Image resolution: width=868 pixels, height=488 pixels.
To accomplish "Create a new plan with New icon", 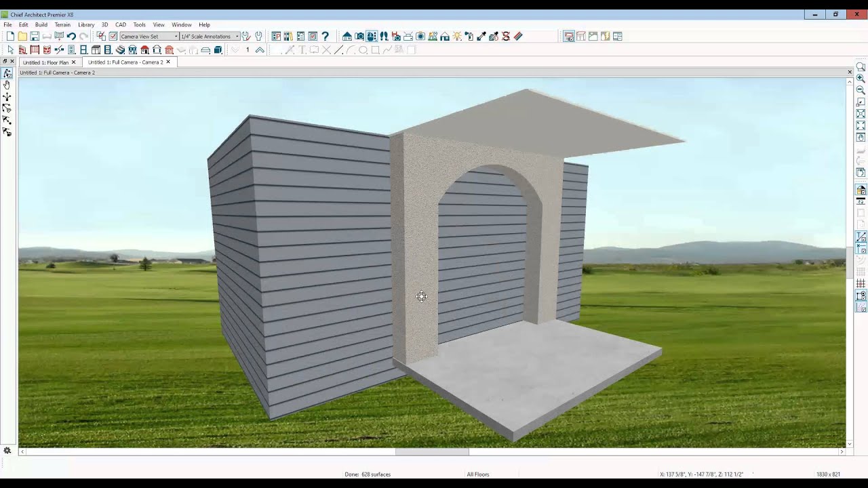I will coord(10,36).
